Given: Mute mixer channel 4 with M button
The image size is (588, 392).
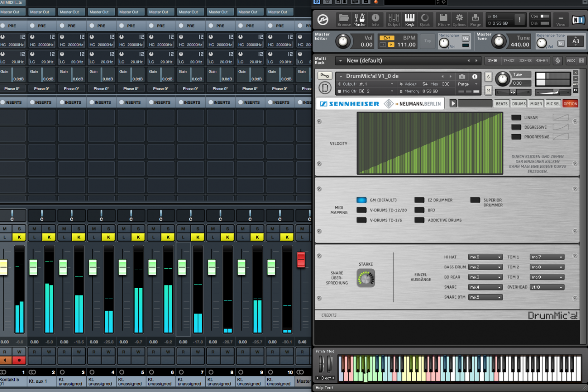Looking at the screenshot, I should click(x=94, y=228).
